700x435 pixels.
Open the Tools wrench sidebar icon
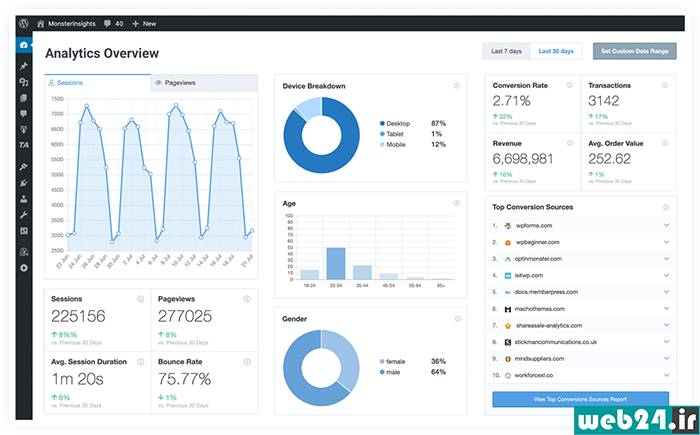pos(24,215)
